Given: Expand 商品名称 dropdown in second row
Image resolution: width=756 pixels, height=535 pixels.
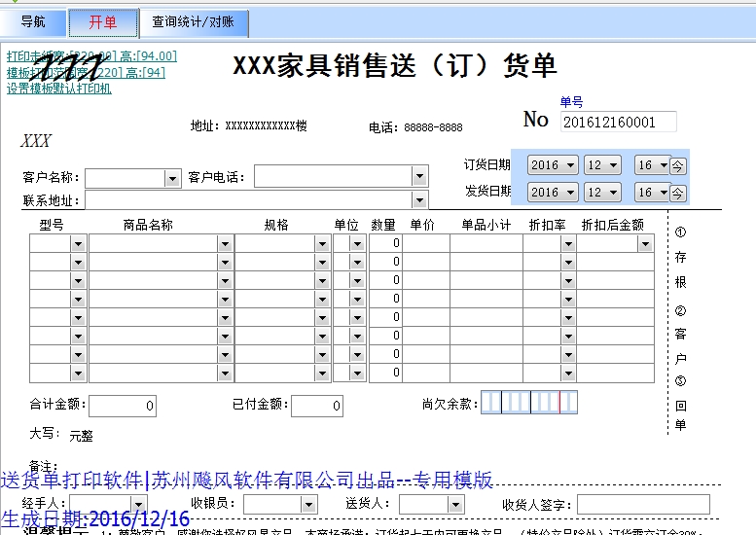Looking at the screenshot, I should (225, 263).
